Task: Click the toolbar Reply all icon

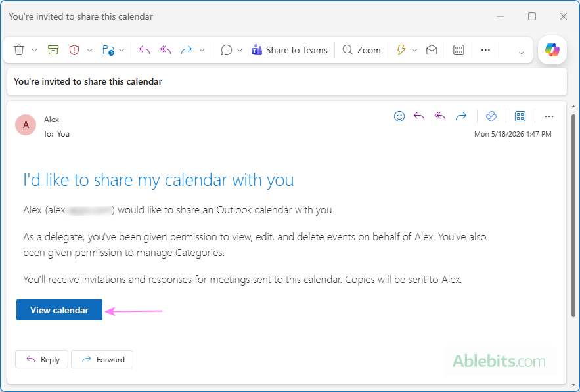Action: coord(166,50)
